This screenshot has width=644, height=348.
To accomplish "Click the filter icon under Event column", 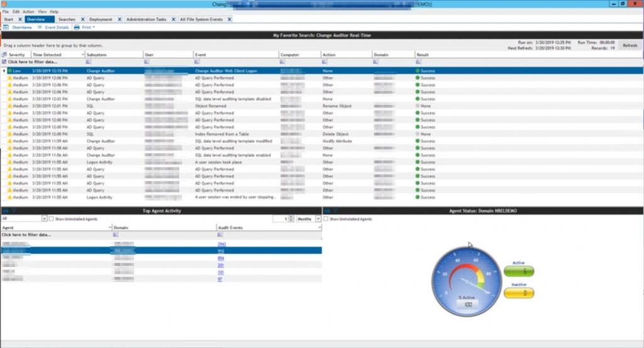I will (197, 62).
